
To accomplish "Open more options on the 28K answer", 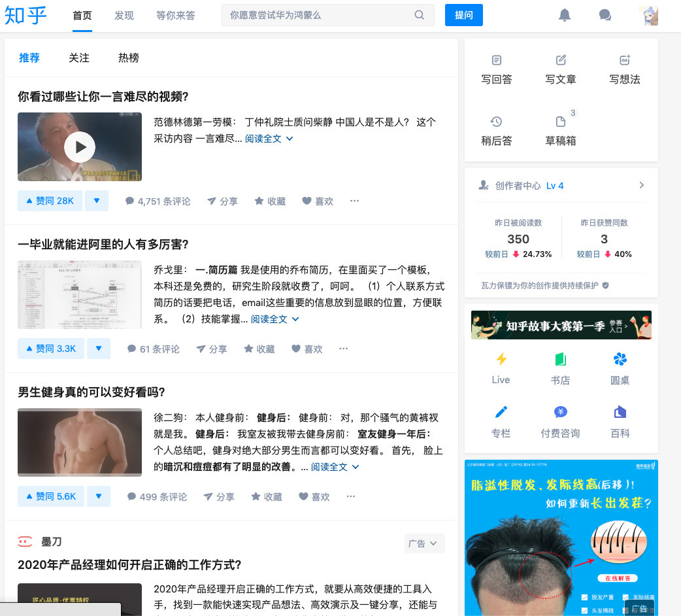I will click(x=354, y=201).
